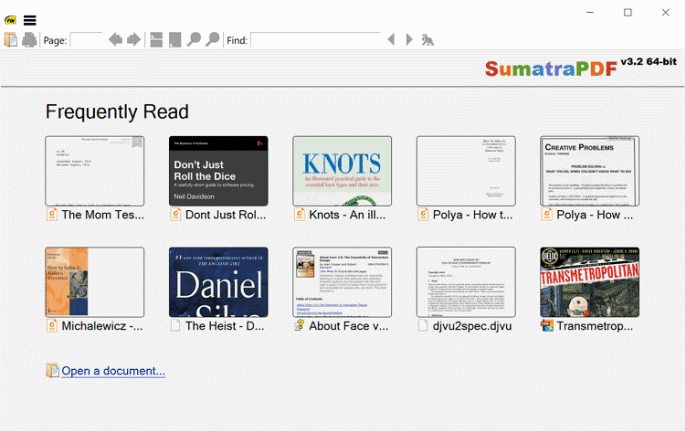Open the KNOTS book thumbnail

click(x=342, y=171)
